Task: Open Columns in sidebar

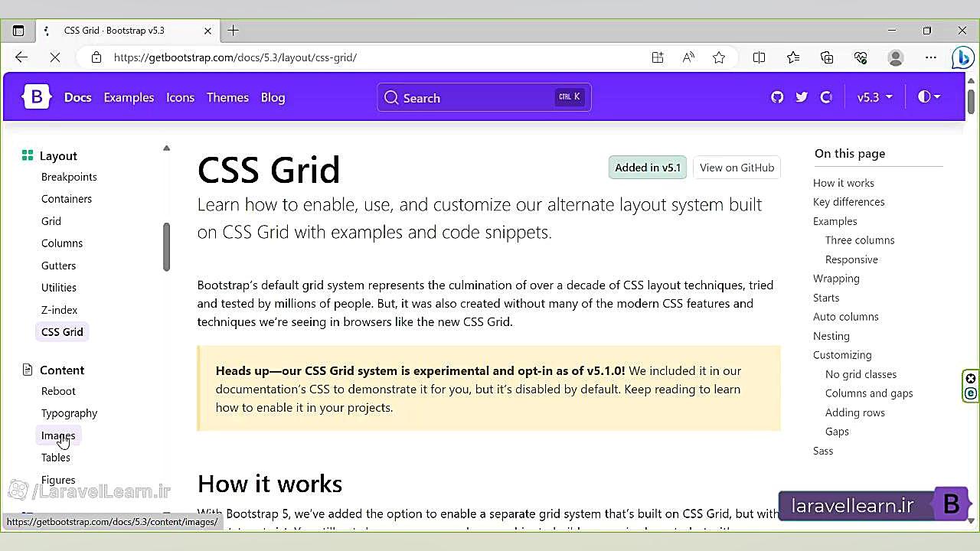Action: point(62,243)
